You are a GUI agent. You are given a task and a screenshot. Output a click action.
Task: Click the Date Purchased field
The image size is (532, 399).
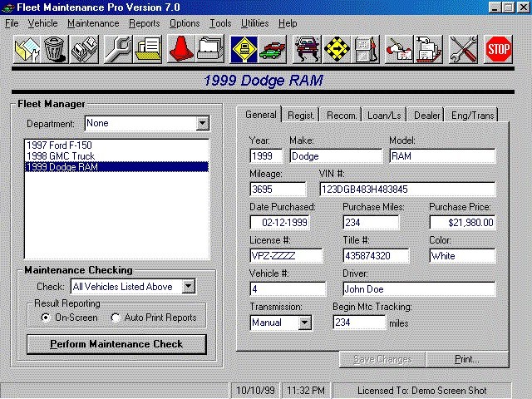280,223
